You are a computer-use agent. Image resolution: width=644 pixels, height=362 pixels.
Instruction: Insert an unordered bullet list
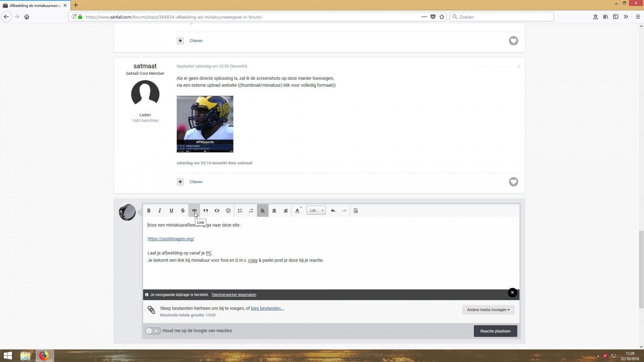click(240, 210)
